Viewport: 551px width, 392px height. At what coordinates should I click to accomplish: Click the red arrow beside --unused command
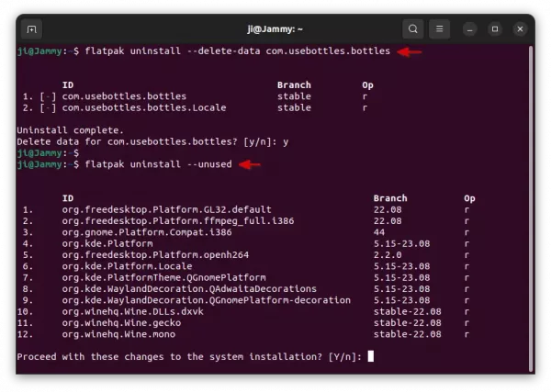tap(249, 164)
